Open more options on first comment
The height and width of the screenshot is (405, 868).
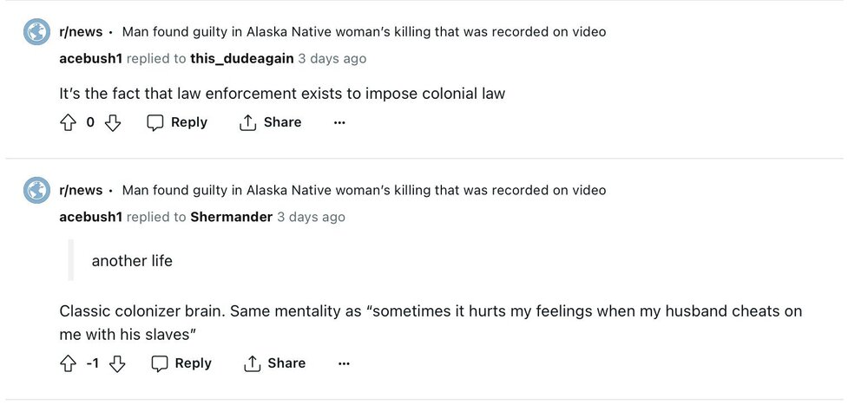pos(339,123)
